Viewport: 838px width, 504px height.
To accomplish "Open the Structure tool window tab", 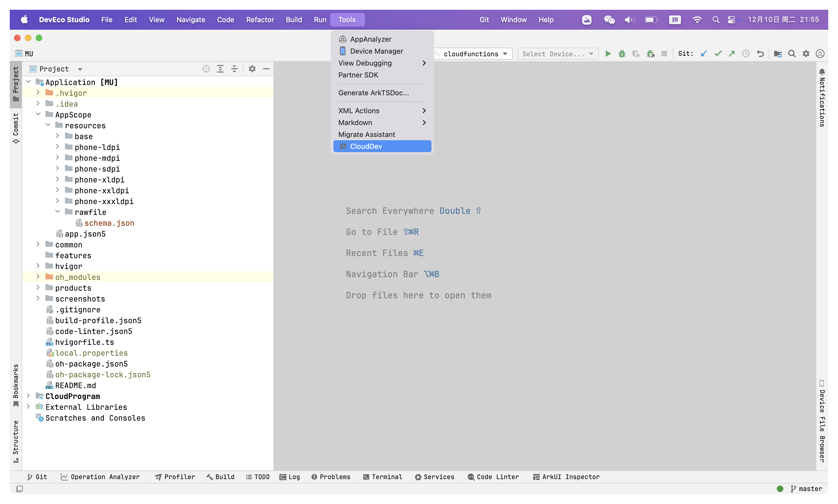I will click(x=16, y=441).
